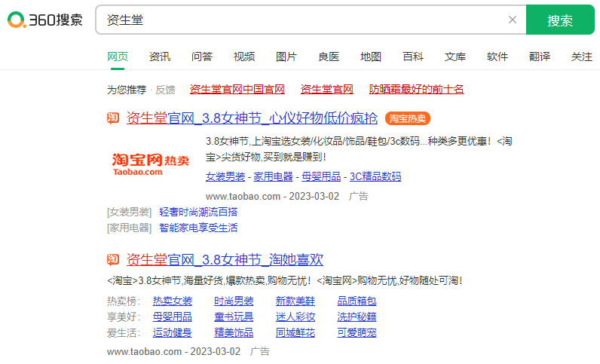
Task: Click the 同城鲜花 link
Action: (x=295, y=333)
